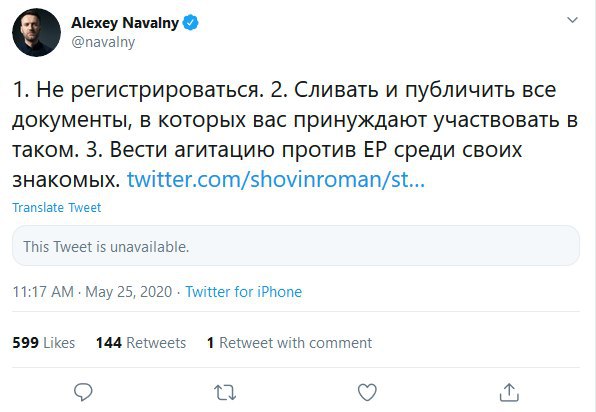Retweet this tweet using the arrows icon

(225, 393)
